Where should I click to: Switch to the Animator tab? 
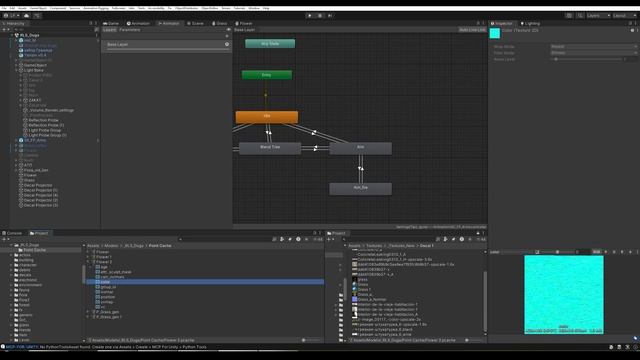(x=169, y=23)
